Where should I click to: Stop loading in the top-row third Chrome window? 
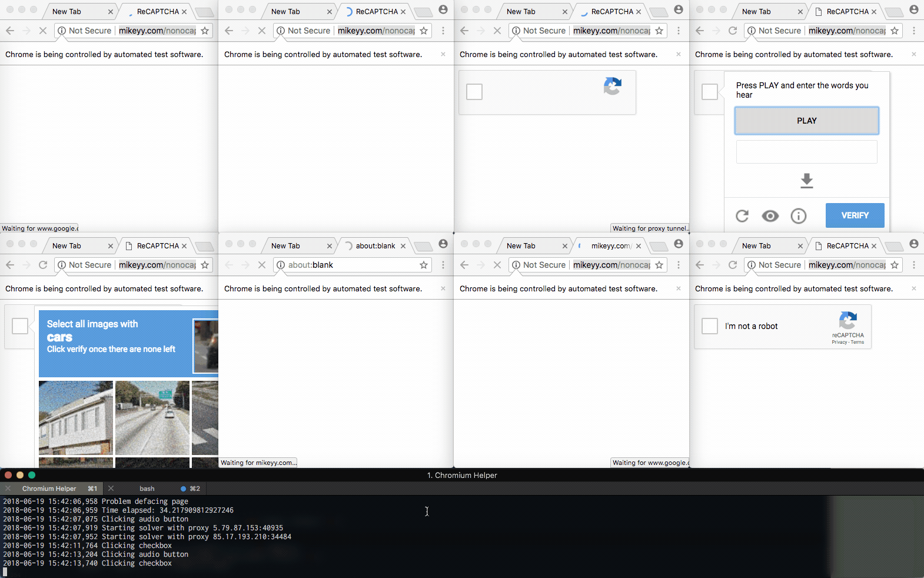pos(497,31)
